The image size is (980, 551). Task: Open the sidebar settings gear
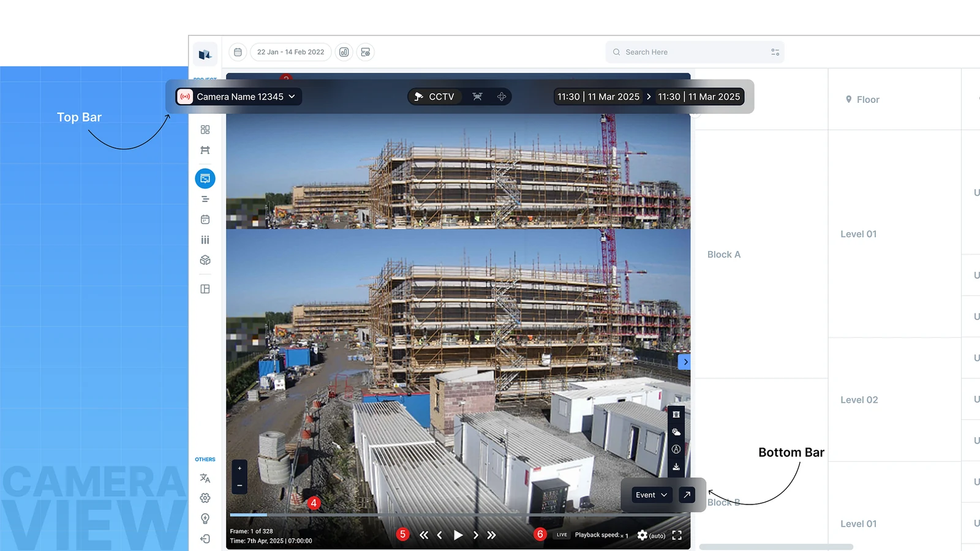tap(205, 498)
